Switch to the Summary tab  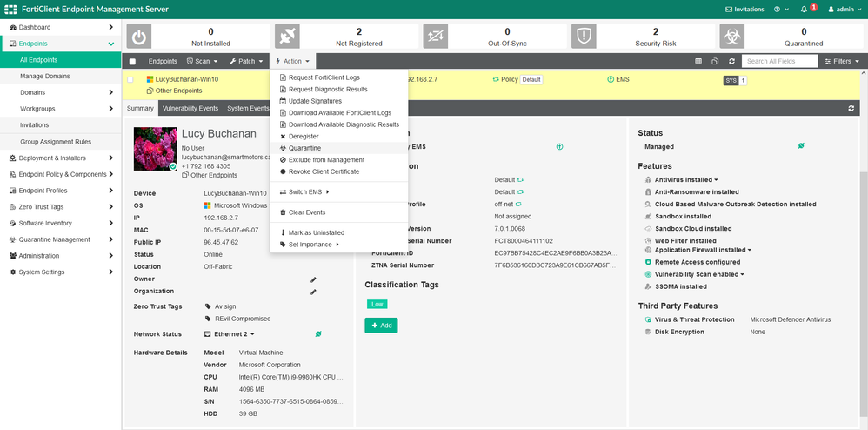pyautogui.click(x=140, y=109)
